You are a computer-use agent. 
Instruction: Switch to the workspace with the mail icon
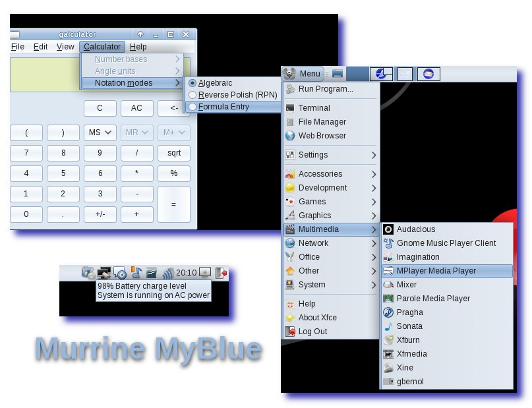[429, 74]
